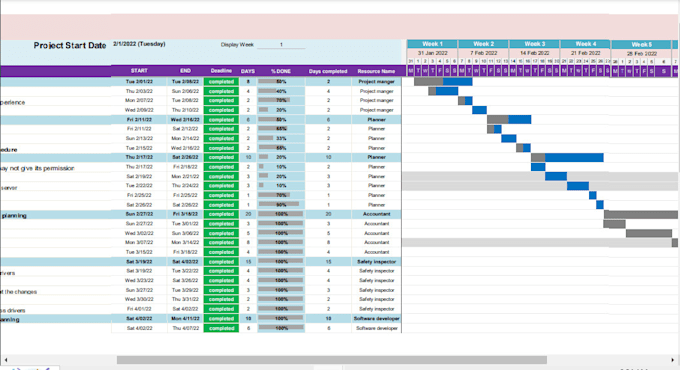Viewport: 680px width, 370px height.
Task: Click the Gantt bar for Wed 3/02/22–Sun 3/06/22 task
Action: point(649,233)
